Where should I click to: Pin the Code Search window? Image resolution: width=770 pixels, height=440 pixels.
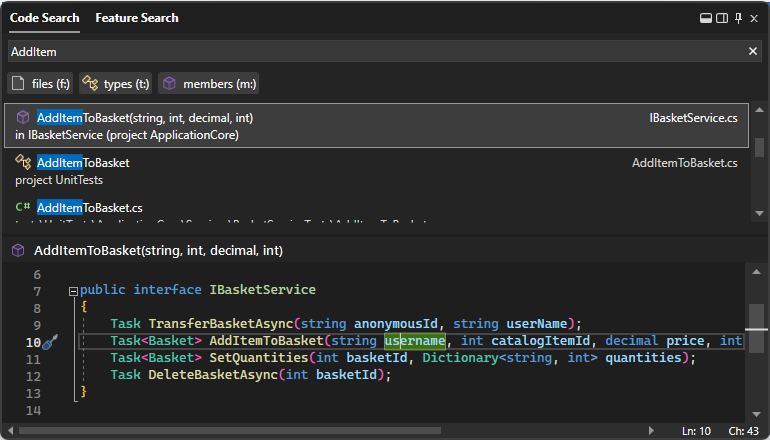738,18
